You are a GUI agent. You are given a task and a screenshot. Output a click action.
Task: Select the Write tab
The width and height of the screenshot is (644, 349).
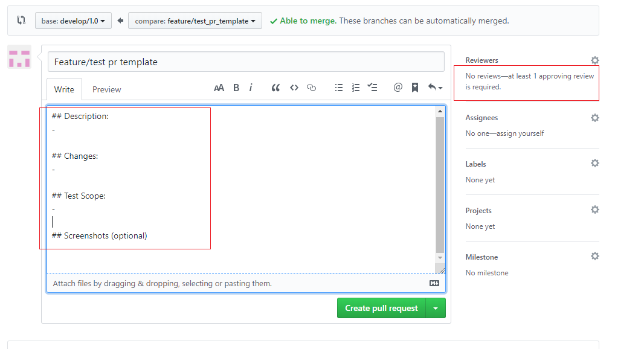coord(64,89)
